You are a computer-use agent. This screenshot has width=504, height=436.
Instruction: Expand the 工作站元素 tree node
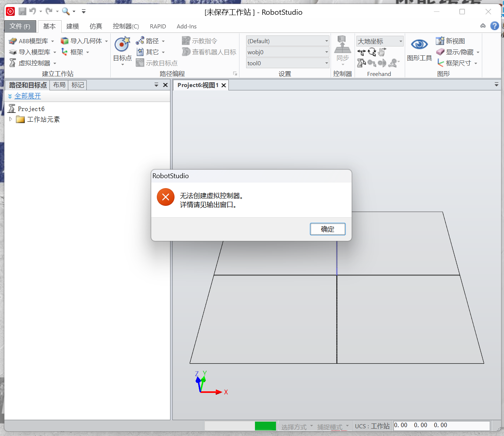click(11, 119)
